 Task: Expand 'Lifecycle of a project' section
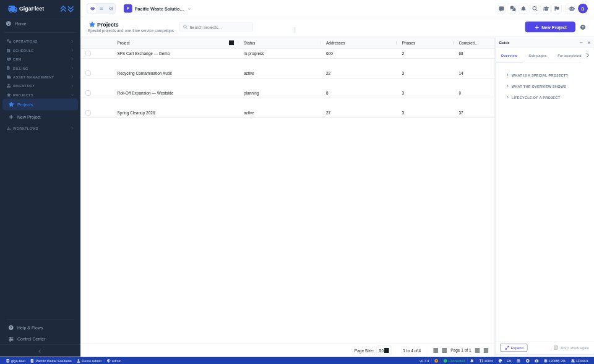pyautogui.click(x=533, y=98)
